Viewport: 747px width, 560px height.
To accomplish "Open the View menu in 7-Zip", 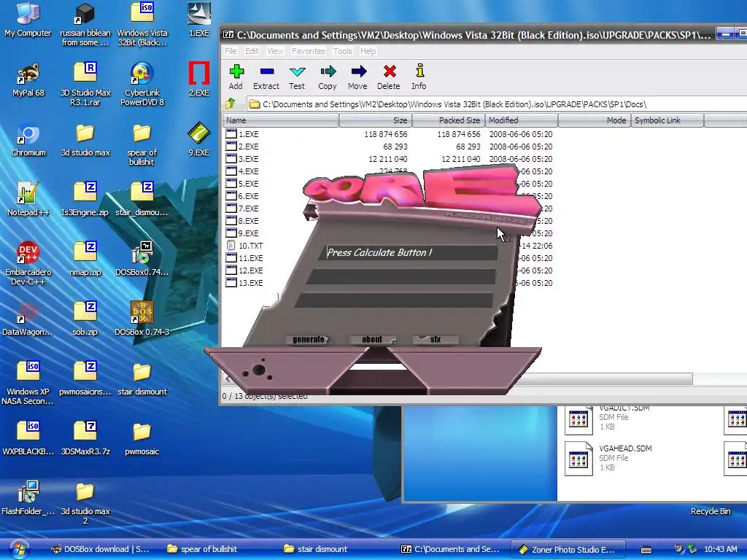I will tap(275, 51).
